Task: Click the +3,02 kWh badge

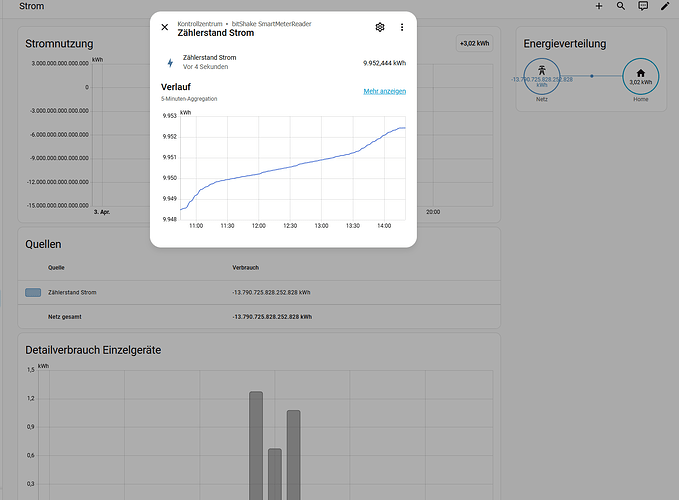Action: [474, 43]
